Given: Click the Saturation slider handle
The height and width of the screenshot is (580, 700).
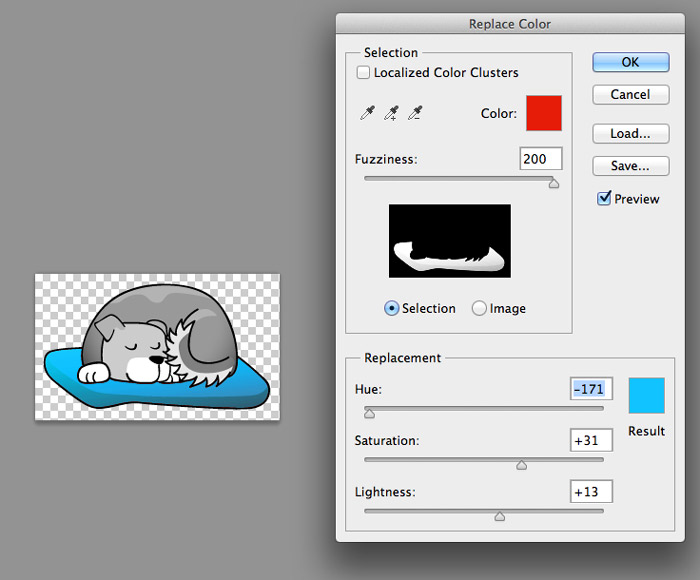Looking at the screenshot, I should 521,464.
